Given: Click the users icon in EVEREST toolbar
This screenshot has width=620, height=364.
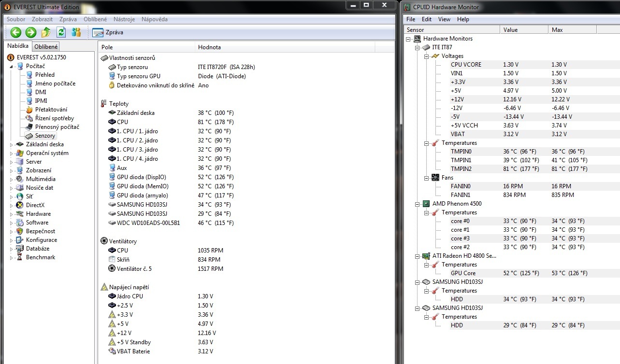Looking at the screenshot, I should [76, 32].
